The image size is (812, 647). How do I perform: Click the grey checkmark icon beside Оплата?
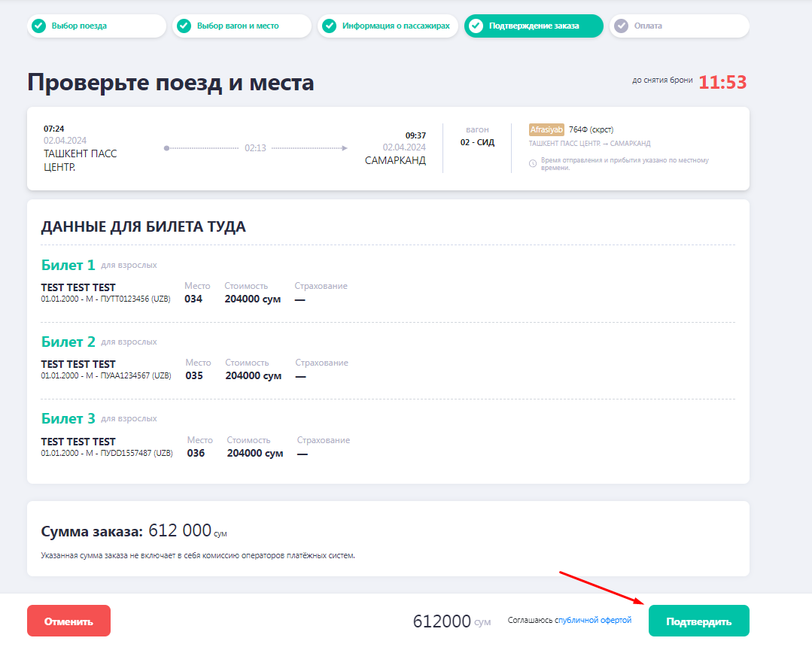click(621, 26)
